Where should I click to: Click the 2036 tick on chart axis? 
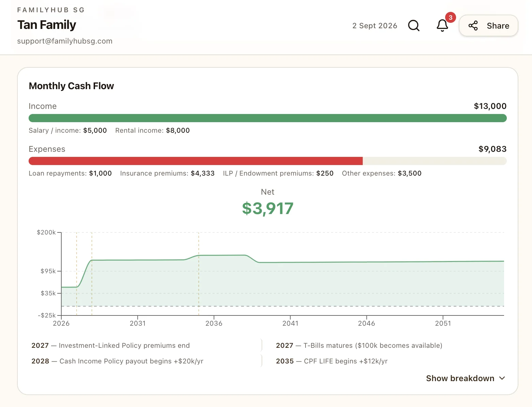point(214,323)
